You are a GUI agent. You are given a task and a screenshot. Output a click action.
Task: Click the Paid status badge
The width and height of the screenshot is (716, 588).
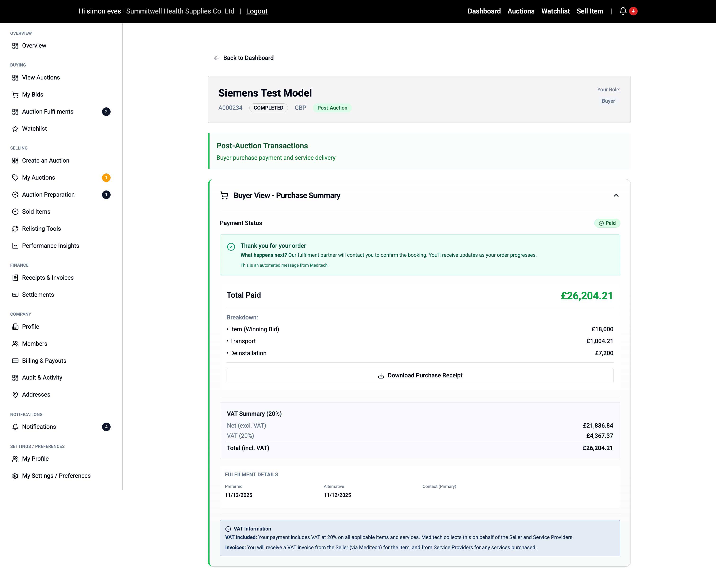click(x=607, y=223)
